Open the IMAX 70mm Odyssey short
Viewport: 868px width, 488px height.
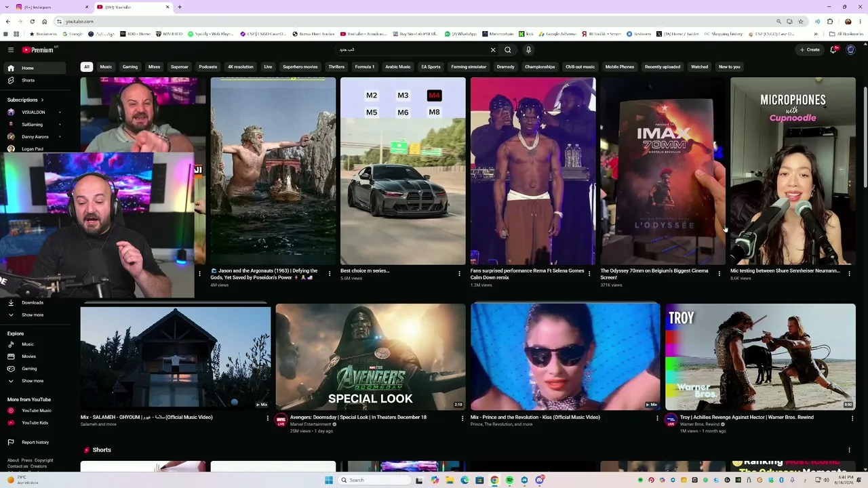tap(663, 171)
